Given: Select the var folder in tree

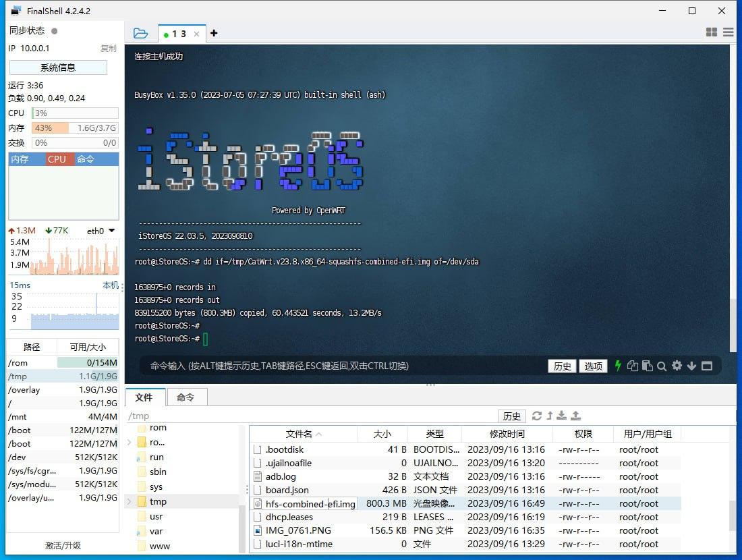Looking at the screenshot, I should pyautogui.click(x=156, y=531).
